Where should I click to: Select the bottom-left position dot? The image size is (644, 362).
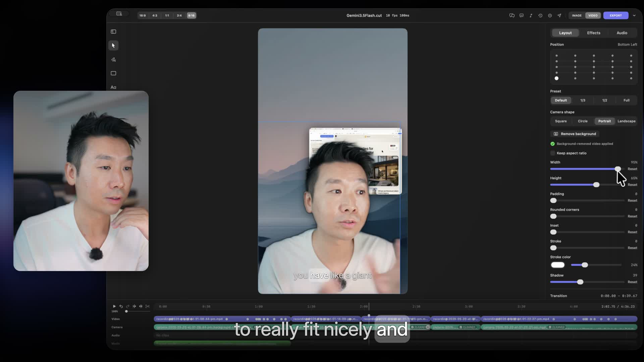556,78
